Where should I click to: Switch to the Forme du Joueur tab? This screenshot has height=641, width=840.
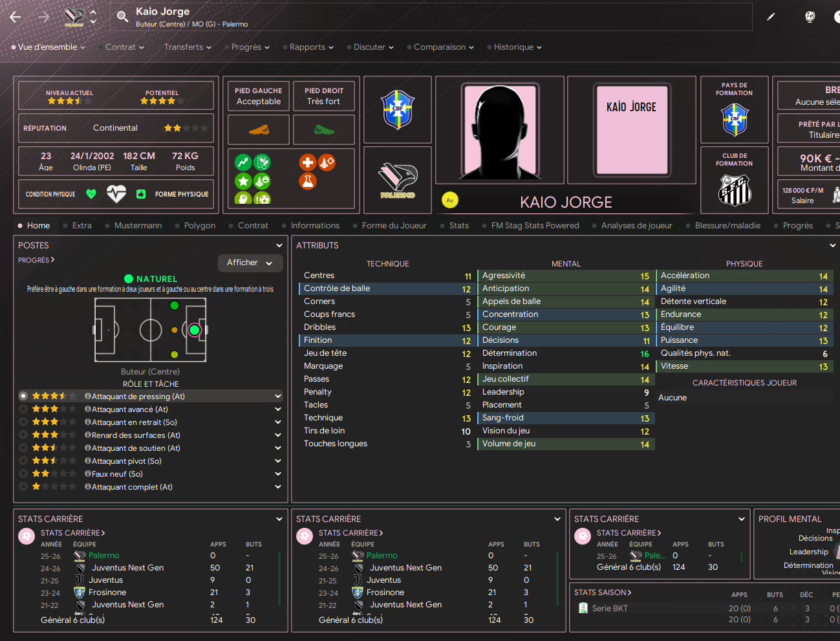(x=394, y=226)
